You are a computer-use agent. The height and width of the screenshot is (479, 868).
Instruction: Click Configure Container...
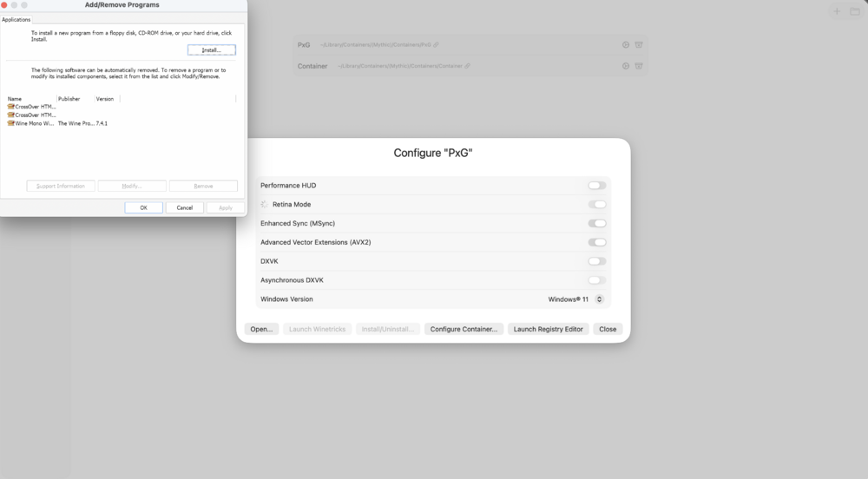[x=464, y=329]
